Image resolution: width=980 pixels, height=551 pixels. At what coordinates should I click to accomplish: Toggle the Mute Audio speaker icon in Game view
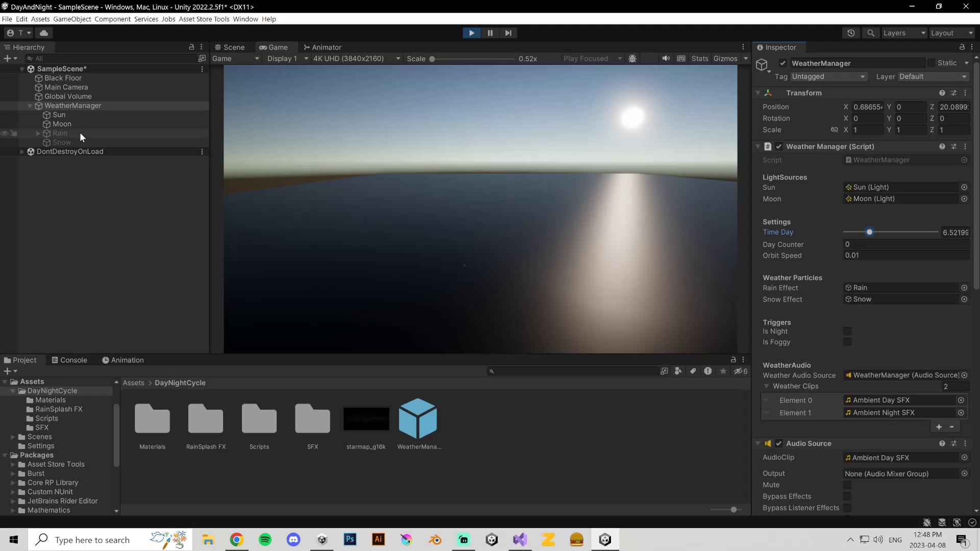[x=666, y=59]
